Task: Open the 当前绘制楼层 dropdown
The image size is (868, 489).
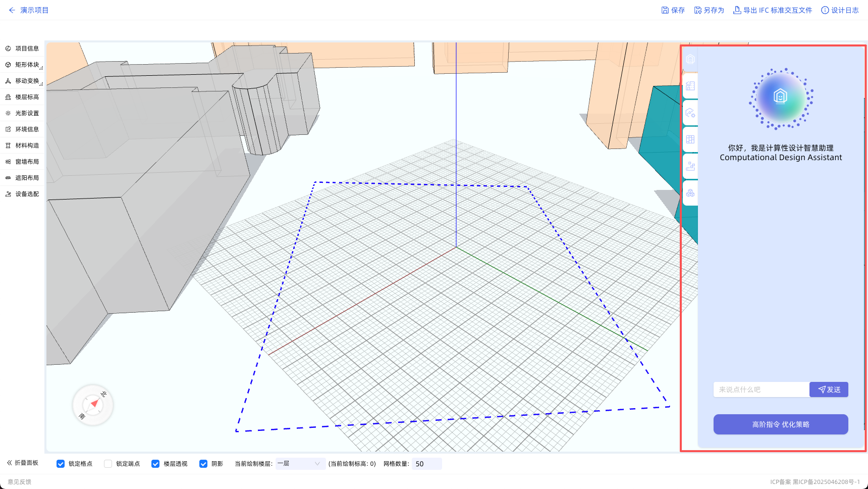Action: click(300, 464)
